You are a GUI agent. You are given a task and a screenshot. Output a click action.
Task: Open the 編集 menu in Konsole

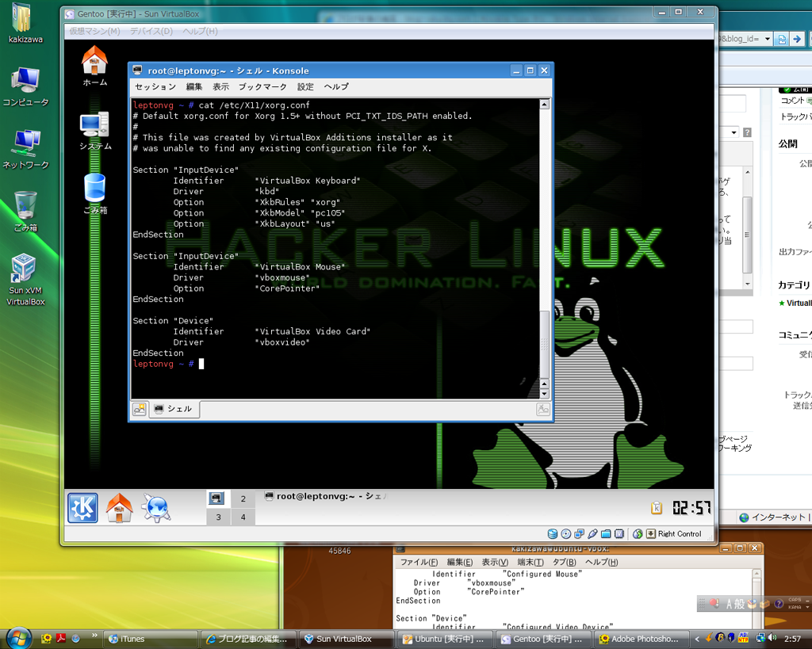click(194, 86)
